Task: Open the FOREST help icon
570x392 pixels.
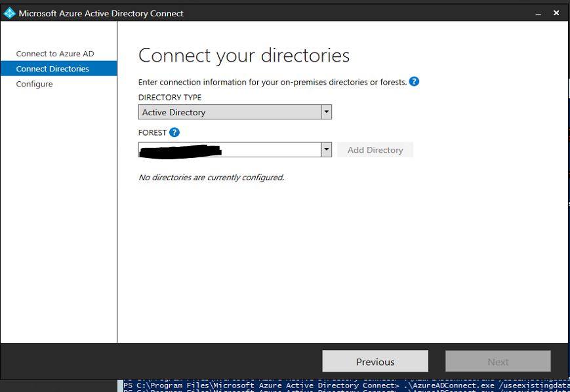Action: pyautogui.click(x=174, y=132)
